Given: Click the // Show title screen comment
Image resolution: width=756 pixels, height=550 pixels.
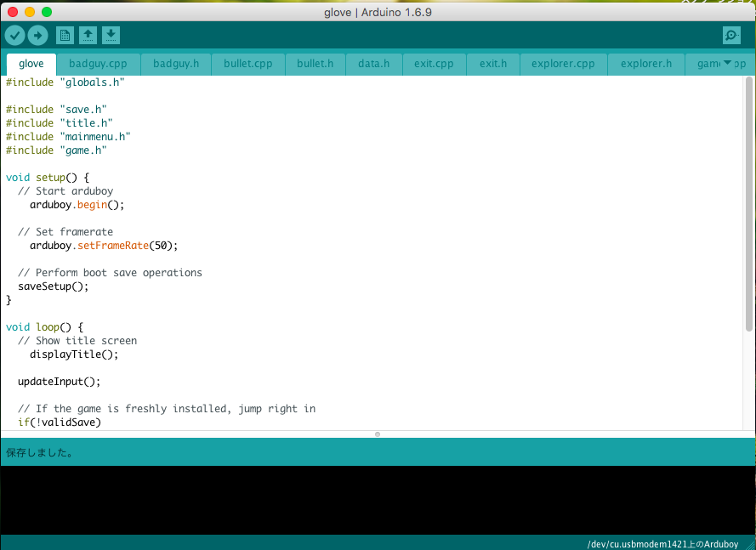Looking at the screenshot, I should coord(77,341).
